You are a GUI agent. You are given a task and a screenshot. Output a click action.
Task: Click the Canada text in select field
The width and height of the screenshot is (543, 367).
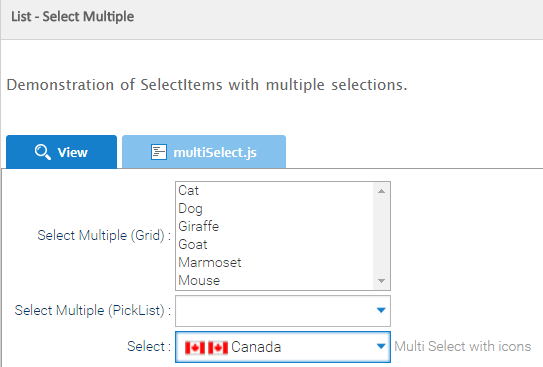[x=256, y=347]
